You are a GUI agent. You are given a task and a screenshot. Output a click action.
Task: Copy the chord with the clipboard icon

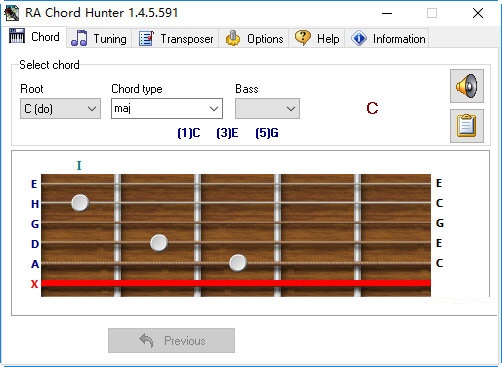[x=467, y=126]
